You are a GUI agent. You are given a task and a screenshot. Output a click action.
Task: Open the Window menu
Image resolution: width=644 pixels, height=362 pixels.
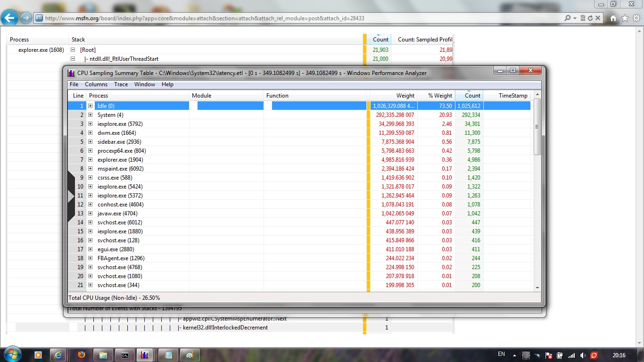tap(145, 84)
